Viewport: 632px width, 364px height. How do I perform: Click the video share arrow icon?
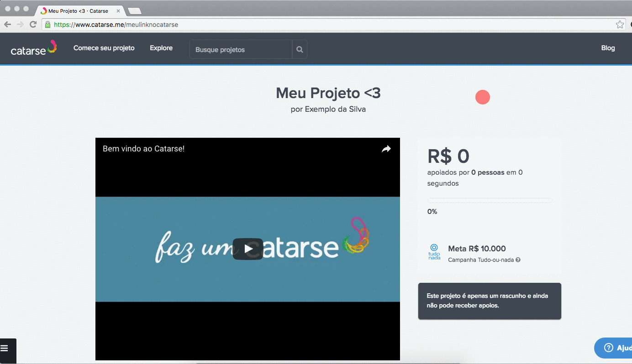click(386, 149)
